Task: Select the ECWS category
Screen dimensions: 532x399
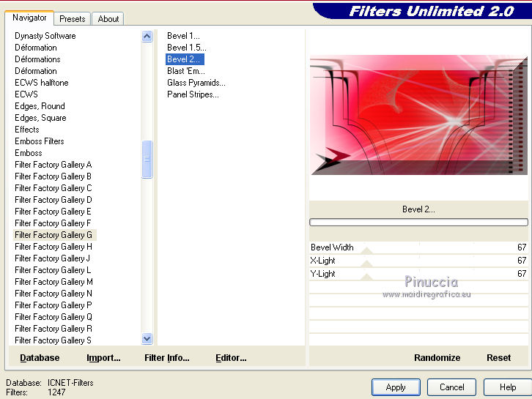Action: tap(26, 94)
